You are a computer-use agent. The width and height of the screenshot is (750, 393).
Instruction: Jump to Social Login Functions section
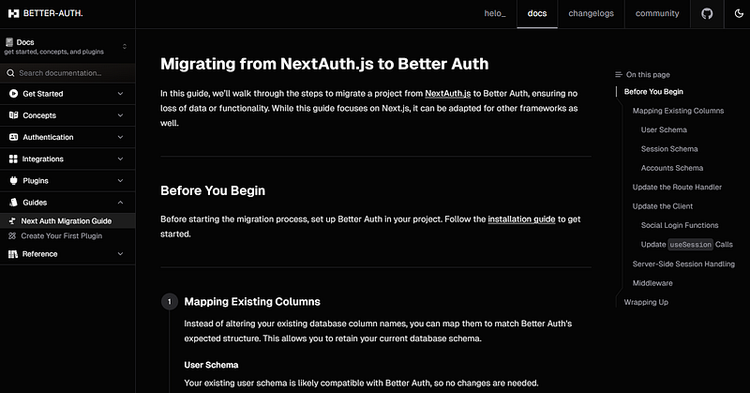[679, 226]
